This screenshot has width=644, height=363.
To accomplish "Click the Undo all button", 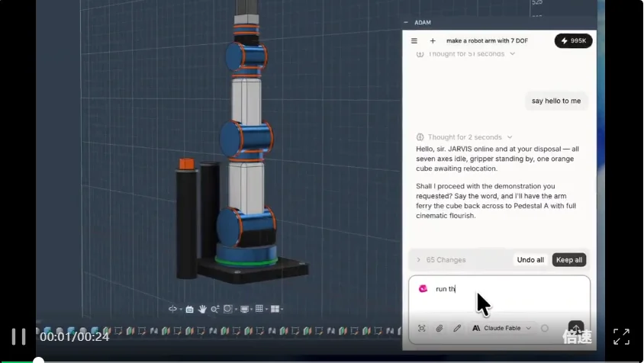I will coord(530,260).
